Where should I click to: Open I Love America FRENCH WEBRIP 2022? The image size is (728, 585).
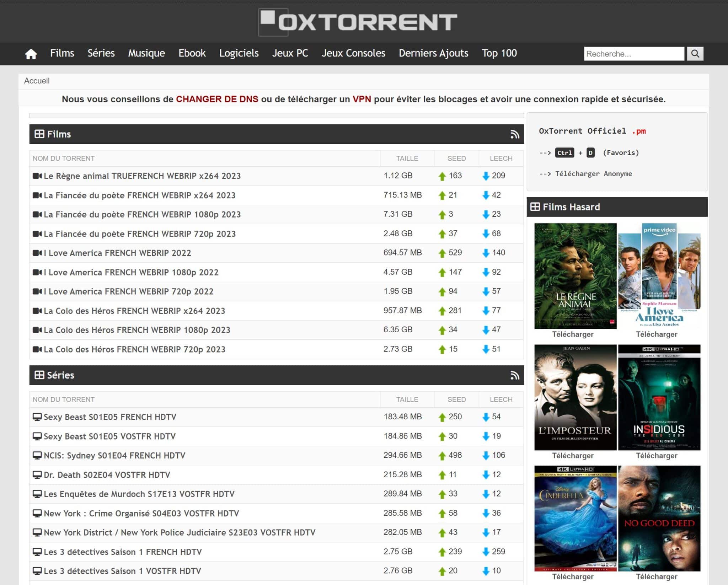pyautogui.click(x=117, y=253)
